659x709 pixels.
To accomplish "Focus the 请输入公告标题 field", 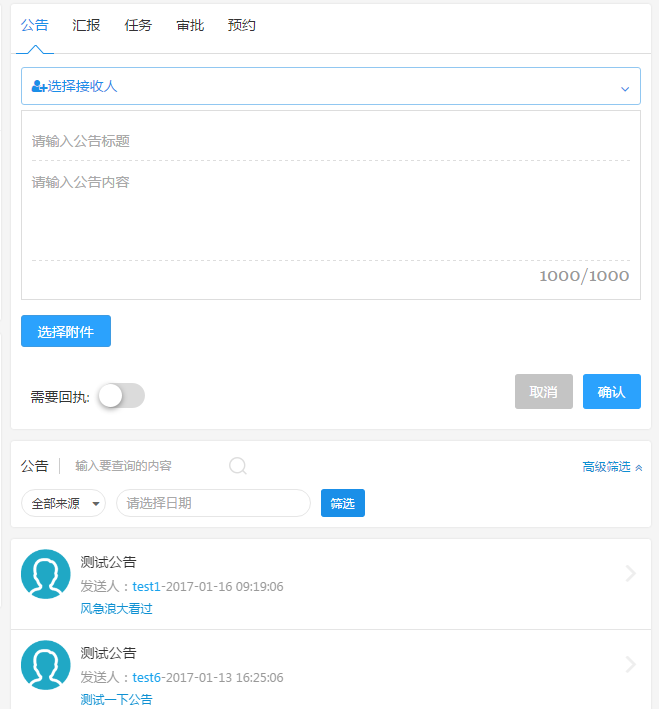I will (331, 141).
